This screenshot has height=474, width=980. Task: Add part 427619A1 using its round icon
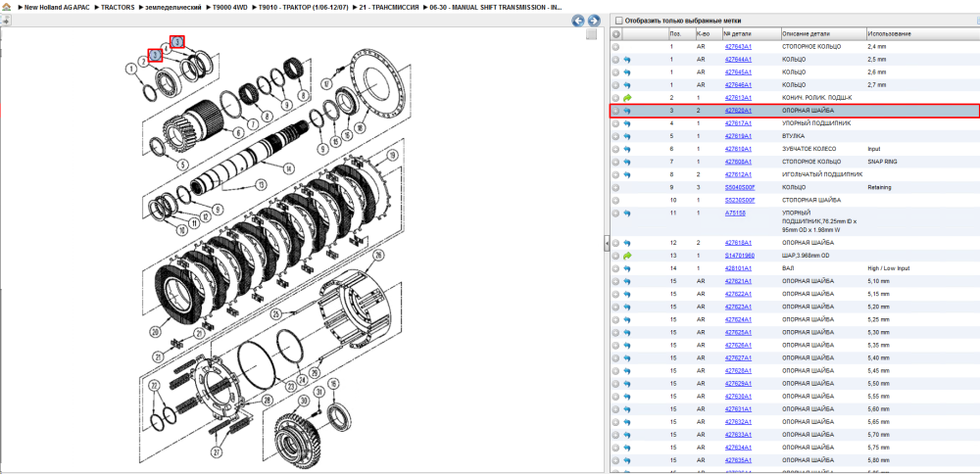click(x=615, y=136)
